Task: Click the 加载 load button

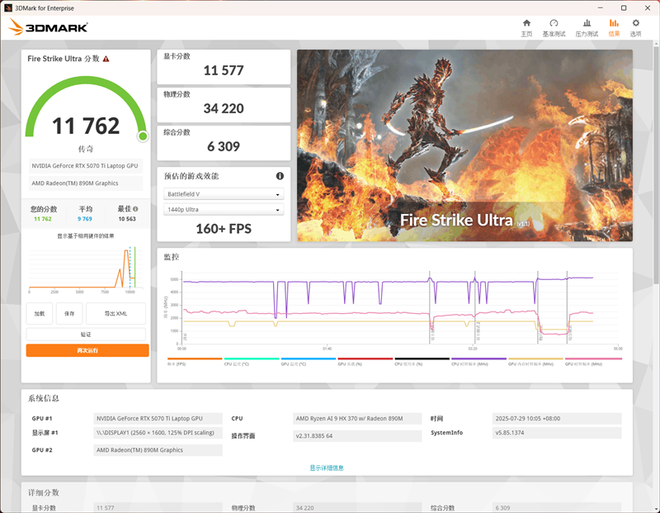Action: [x=40, y=313]
